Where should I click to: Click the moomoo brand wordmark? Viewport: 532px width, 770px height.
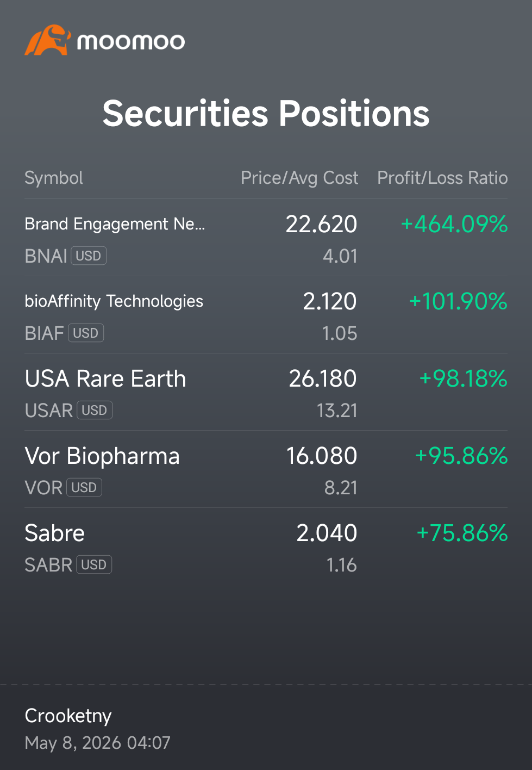click(x=131, y=42)
